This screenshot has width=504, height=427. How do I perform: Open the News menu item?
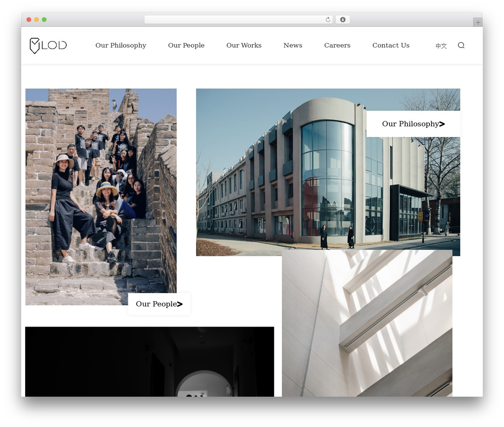pos(293,45)
